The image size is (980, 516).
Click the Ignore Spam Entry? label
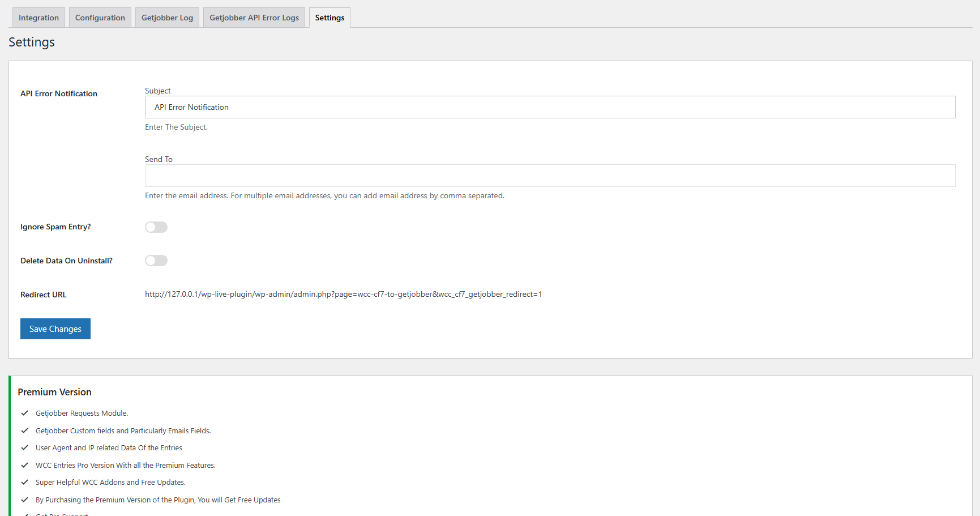click(55, 227)
